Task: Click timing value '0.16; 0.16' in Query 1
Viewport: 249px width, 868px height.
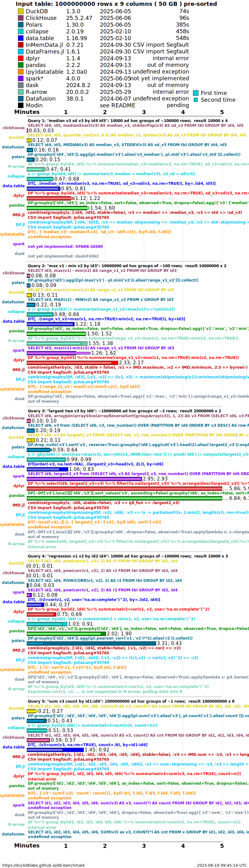Action: coord(46,150)
